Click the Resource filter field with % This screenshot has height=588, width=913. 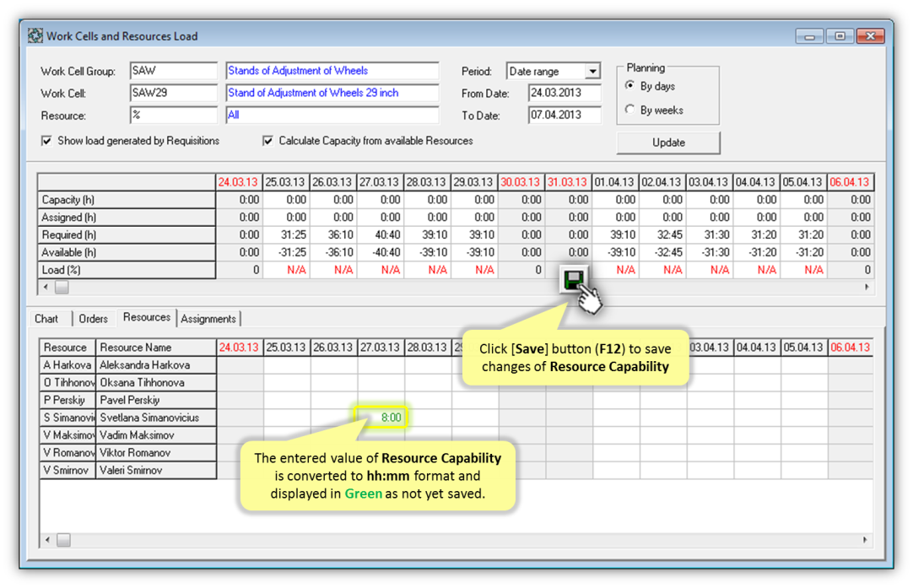[x=174, y=115]
